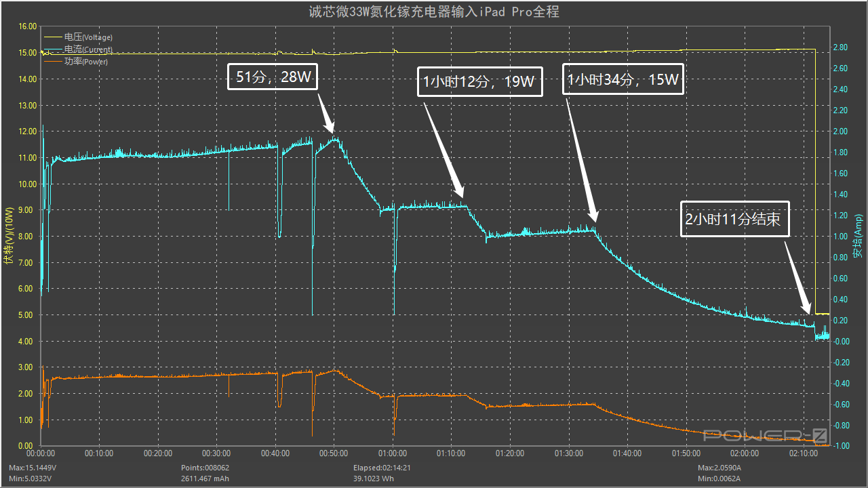
Task: Select the "1小时12分，19W" annotation box
Action: pos(479,82)
